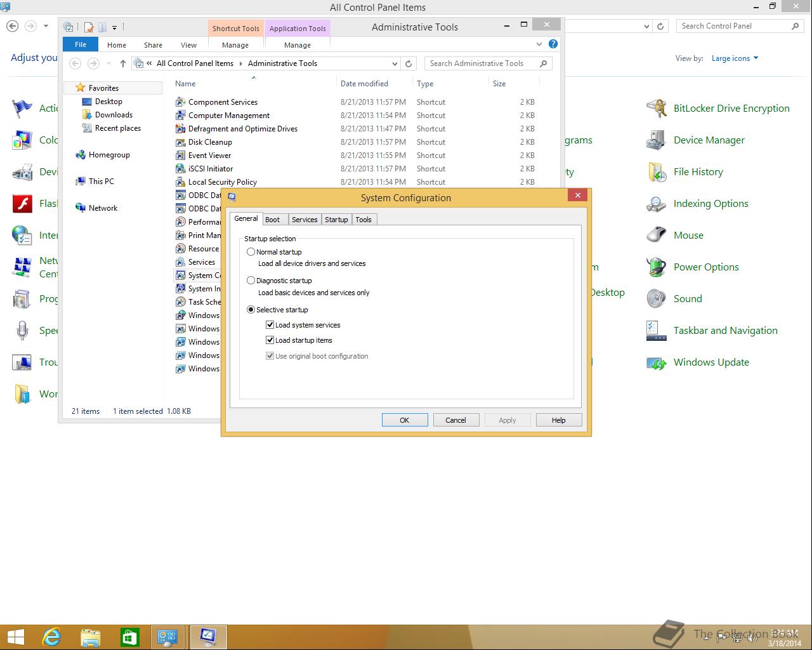Select Desktop in Favorites pane
This screenshot has height=650, width=812.
click(108, 102)
